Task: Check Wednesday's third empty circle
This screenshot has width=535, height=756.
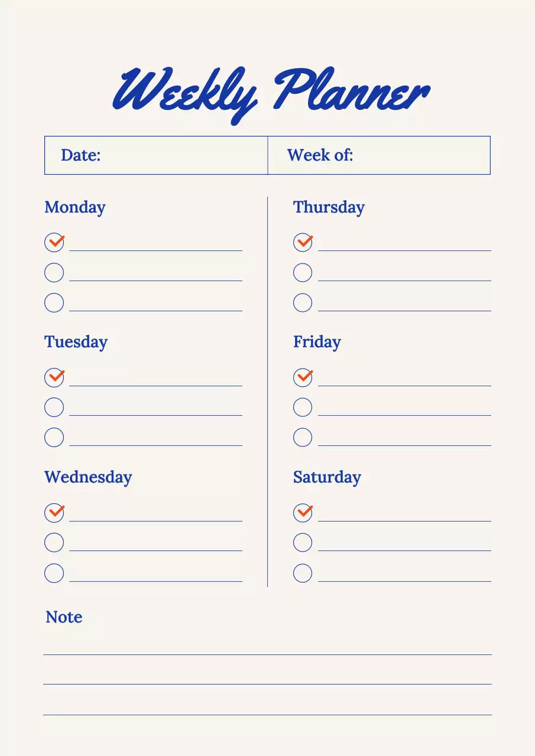Action: (x=54, y=573)
